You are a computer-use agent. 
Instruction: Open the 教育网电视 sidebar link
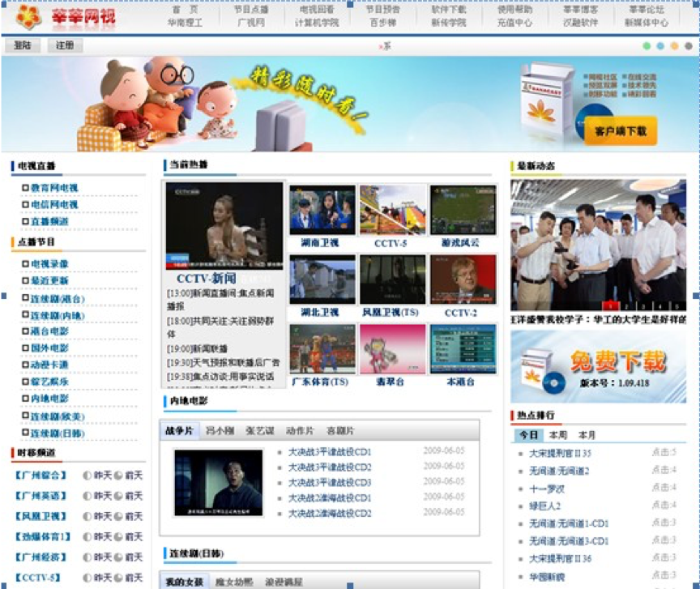coord(54,188)
